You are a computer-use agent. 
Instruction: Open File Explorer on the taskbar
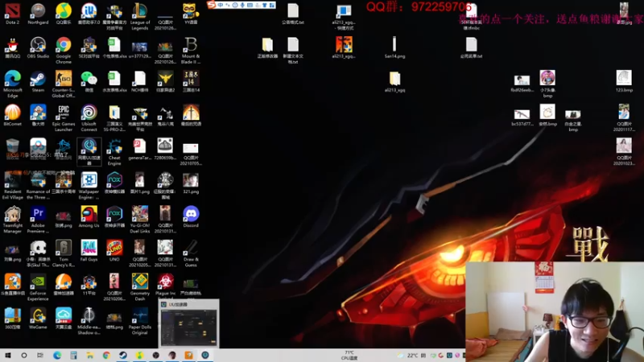(x=90, y=356)
